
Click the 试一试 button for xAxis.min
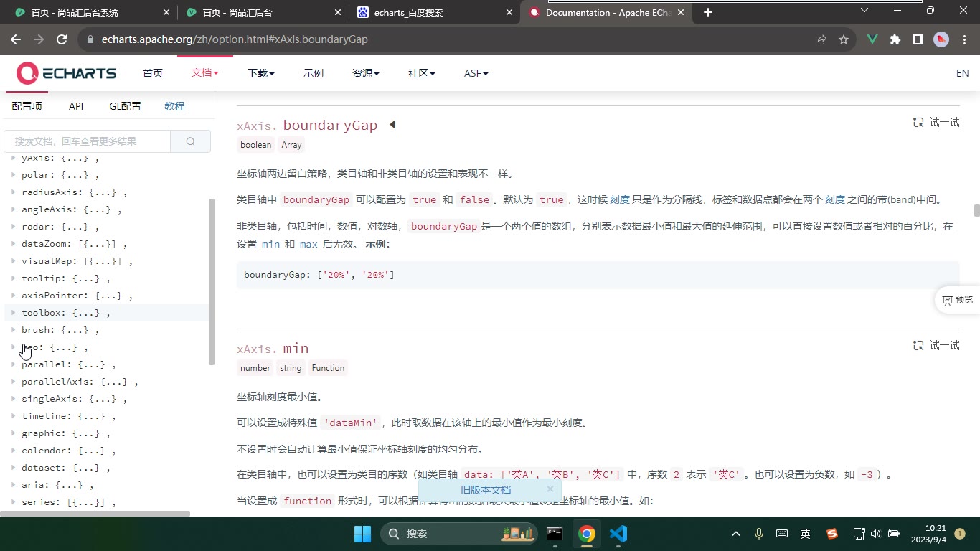click(x=936, y=345)
